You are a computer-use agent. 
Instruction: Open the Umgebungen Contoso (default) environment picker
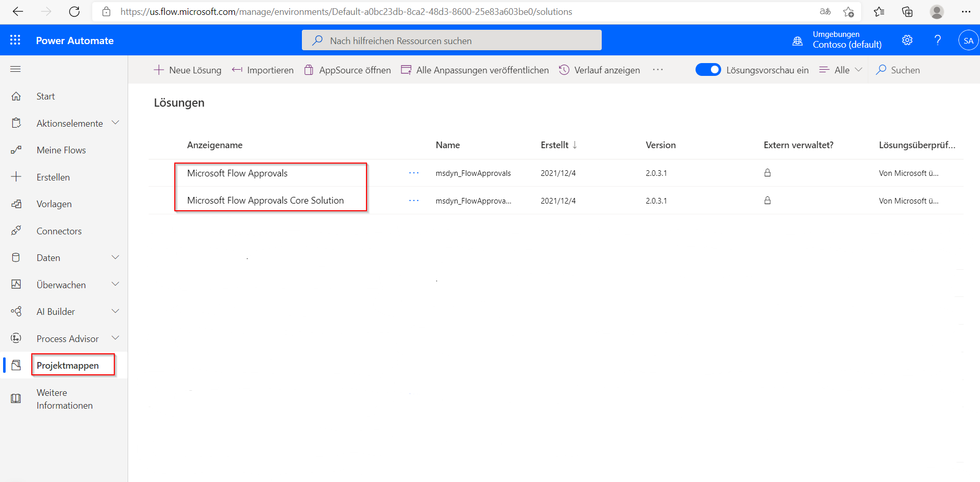(837, 39)
